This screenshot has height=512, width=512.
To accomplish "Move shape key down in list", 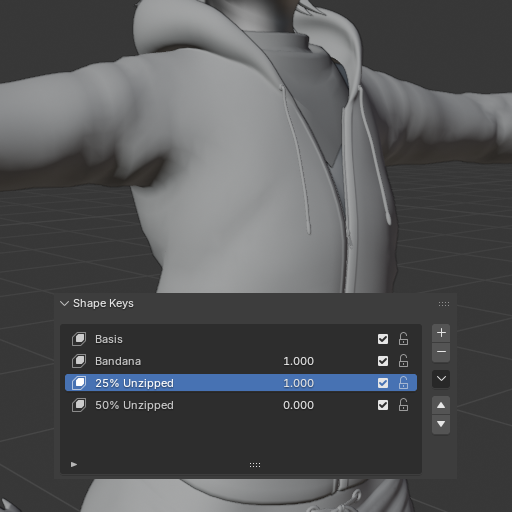I will point(441,424).
